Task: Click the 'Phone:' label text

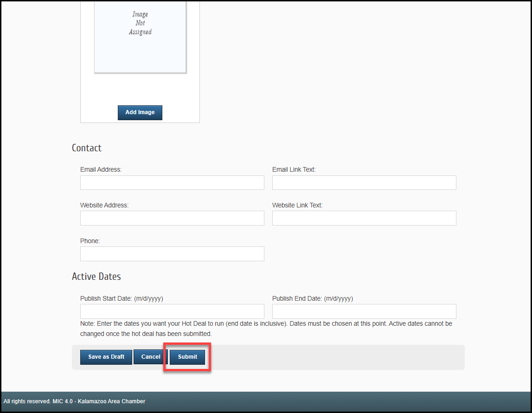Action: (90, 241)
